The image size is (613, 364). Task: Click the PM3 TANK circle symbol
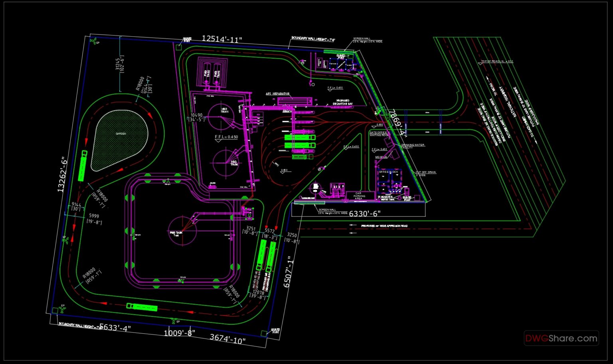(184, 231)
